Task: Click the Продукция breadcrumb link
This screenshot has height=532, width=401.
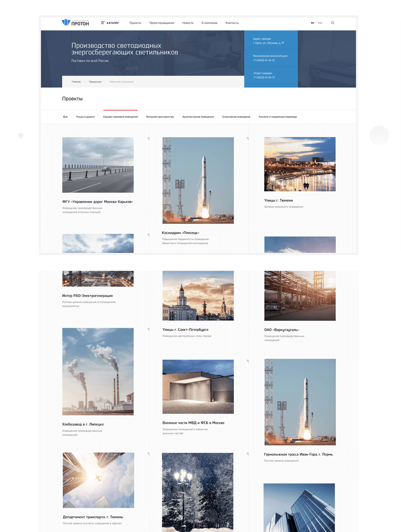Action: coord(95,82)
